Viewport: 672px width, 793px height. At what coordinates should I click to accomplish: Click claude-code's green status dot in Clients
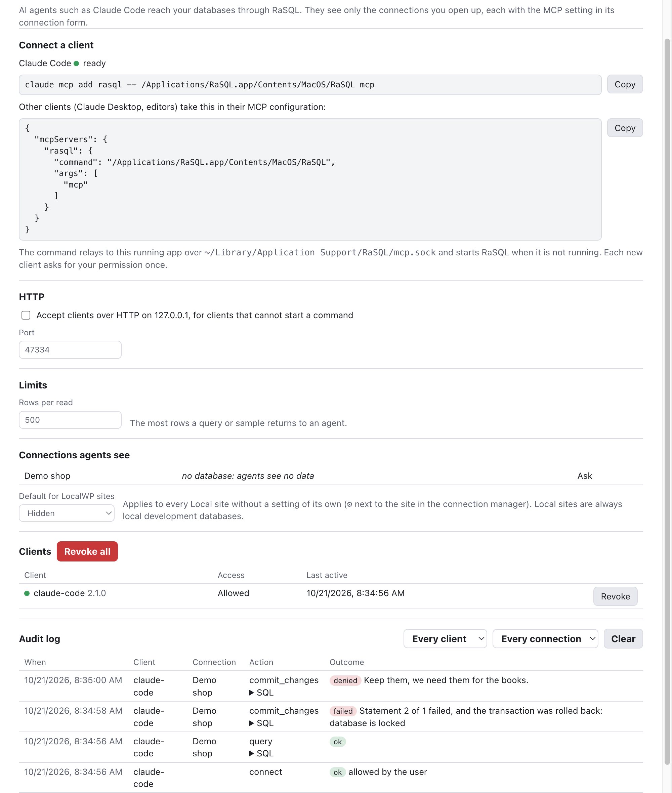pyautogui.click(x=27, y=593)
